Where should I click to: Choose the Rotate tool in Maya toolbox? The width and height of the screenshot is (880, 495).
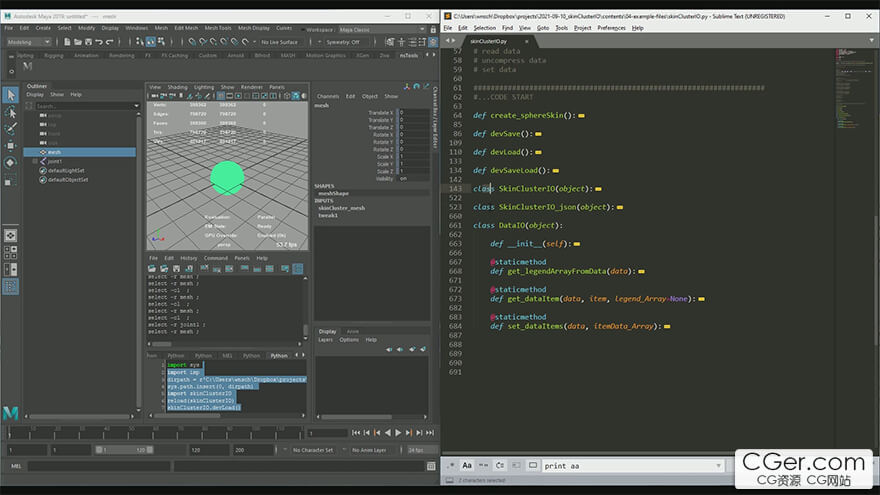coord(11,163)
